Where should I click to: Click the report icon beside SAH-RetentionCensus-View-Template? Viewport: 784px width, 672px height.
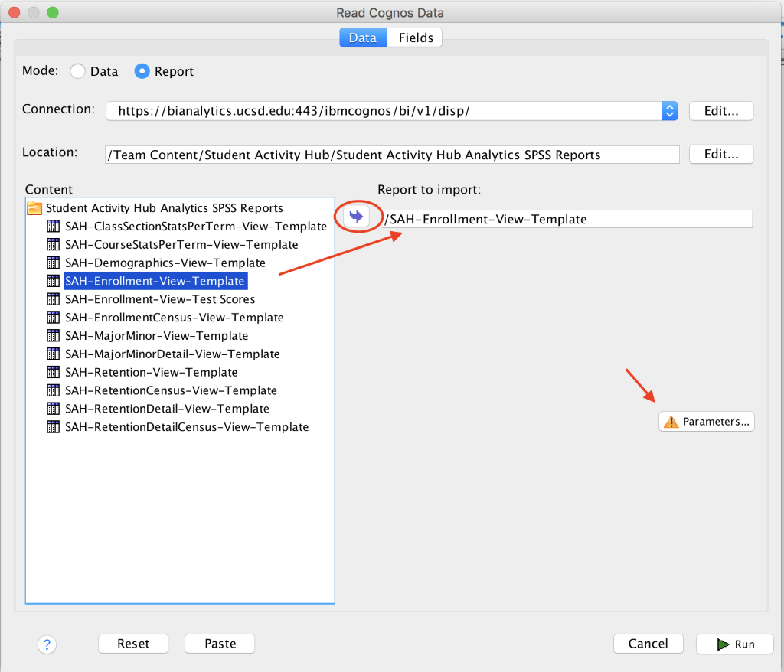pyautogui.click(x=53, y=390)
